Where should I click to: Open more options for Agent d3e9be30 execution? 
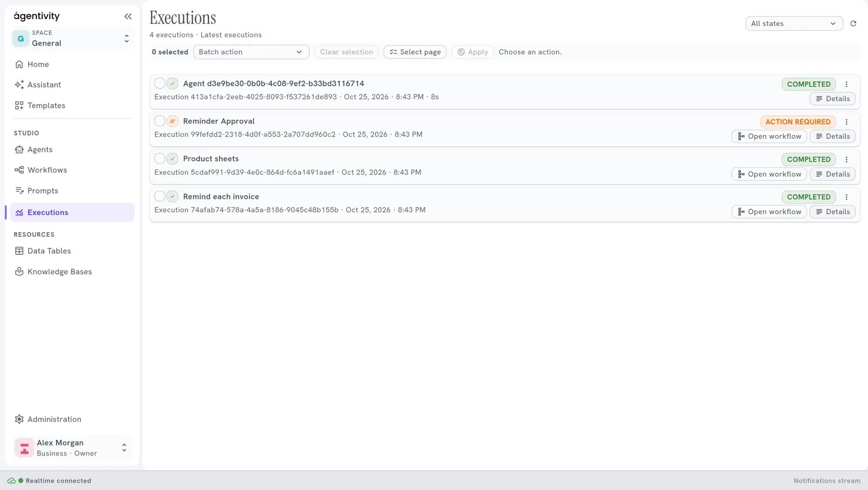click(846, 84)
